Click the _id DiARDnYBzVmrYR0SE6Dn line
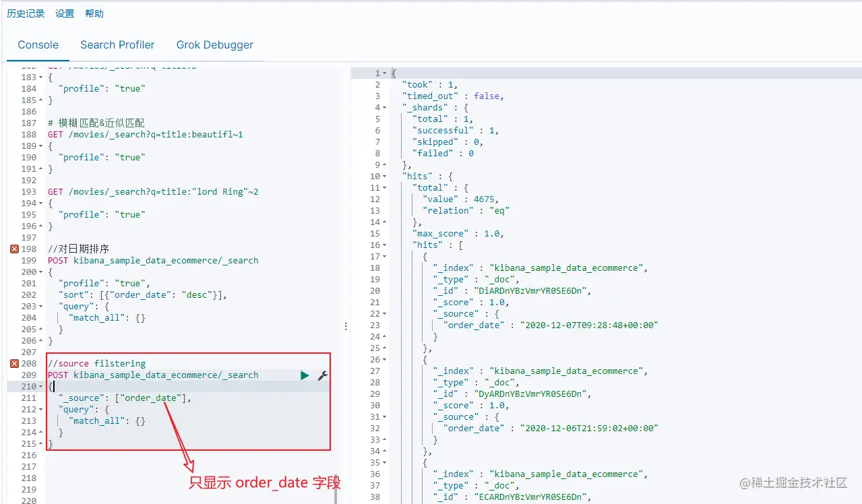 point(512,290)
